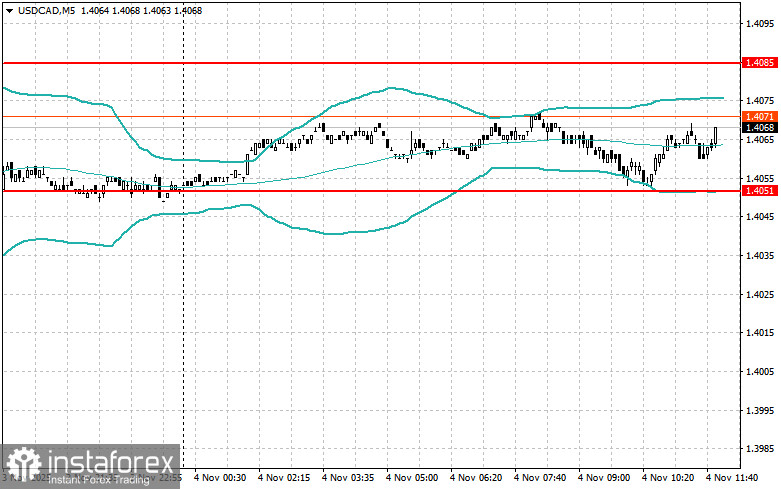The height and width of the screenshot is (489, 781).
Task: Select the 4 Nov 00:30 time label
Action: 220,478
